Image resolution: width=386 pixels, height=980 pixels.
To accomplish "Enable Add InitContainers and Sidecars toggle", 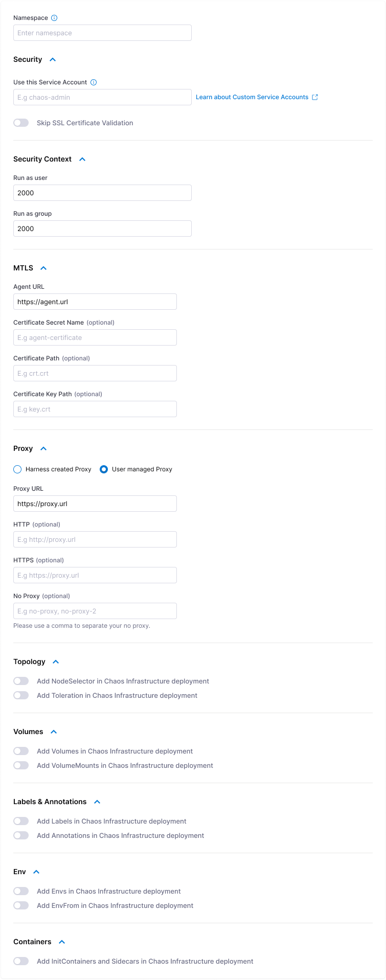I will (21, 961).
